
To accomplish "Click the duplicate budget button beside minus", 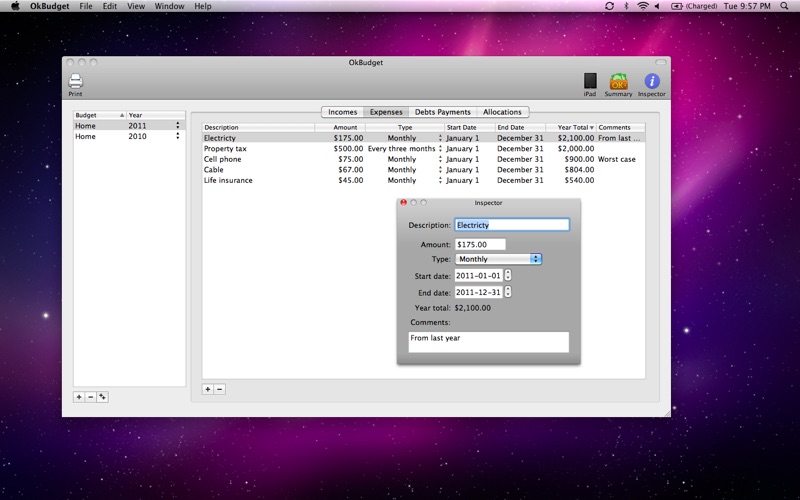I will coord(103,397).
